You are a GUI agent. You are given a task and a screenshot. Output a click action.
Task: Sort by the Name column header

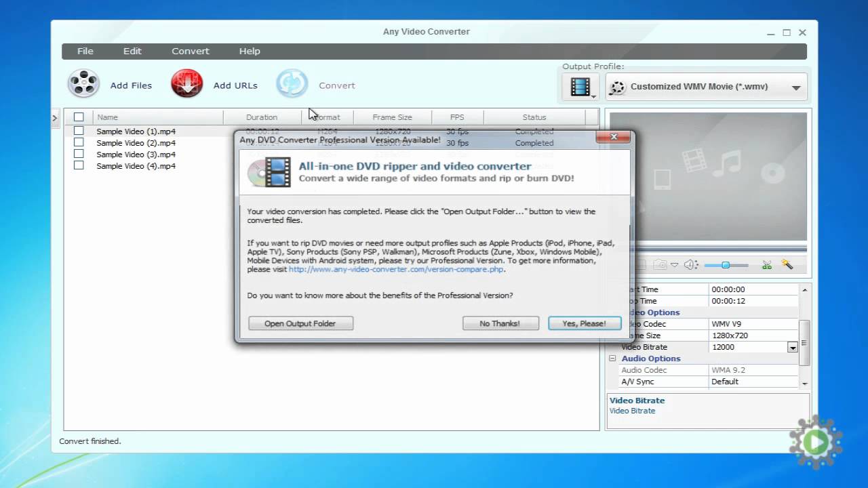click(157, 117)
